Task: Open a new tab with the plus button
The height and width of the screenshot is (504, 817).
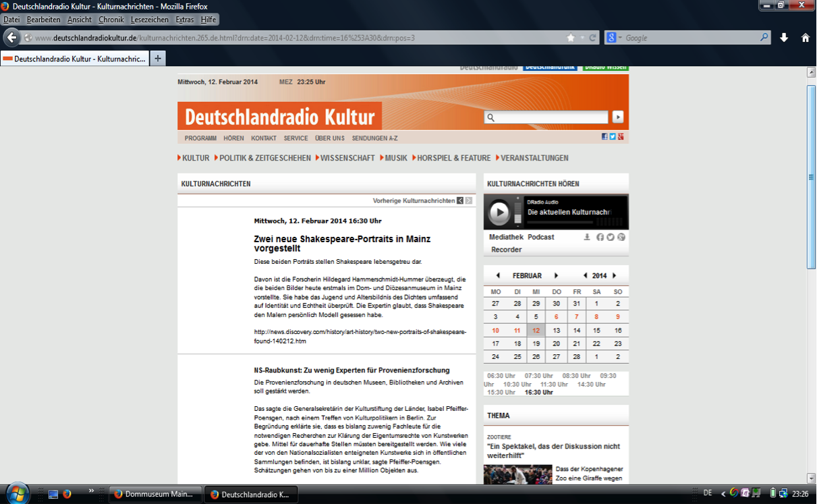Action: [x=158, y=59]
